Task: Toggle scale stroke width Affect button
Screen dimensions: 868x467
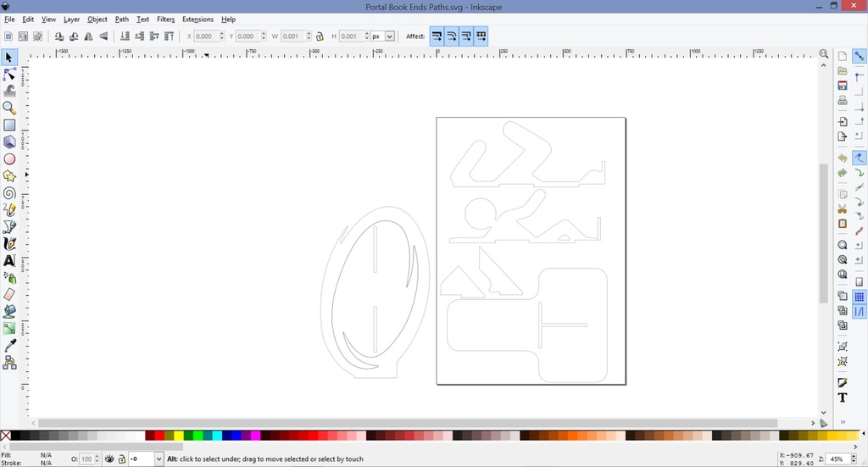Action: pos(436,36)
